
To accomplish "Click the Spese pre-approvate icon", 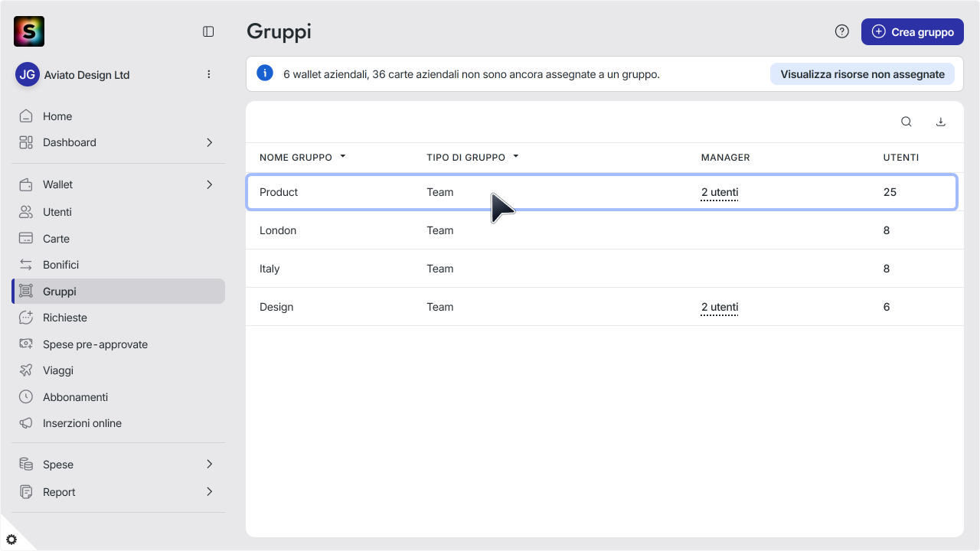I will click(x=26, y=344).
